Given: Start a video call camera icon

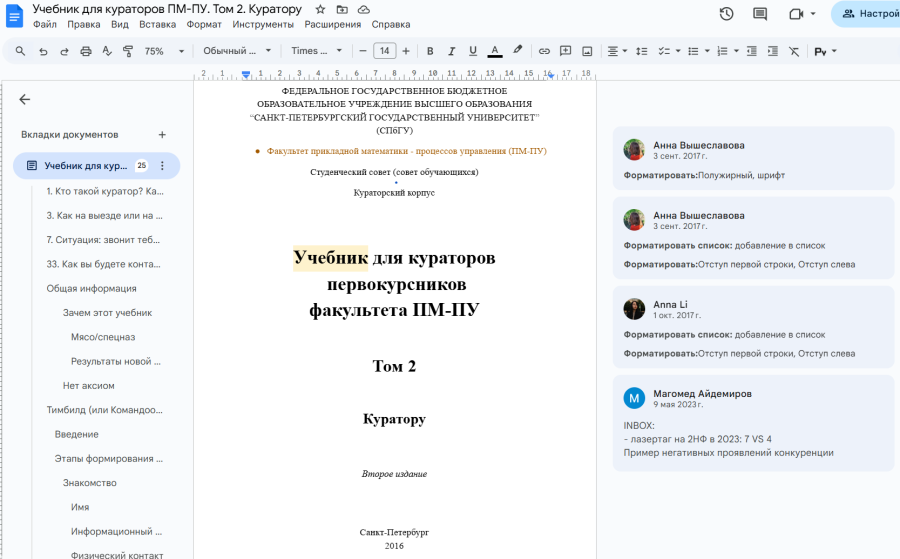Looking at the screenshot, I should pyautogui.click(x=796, y=14).
